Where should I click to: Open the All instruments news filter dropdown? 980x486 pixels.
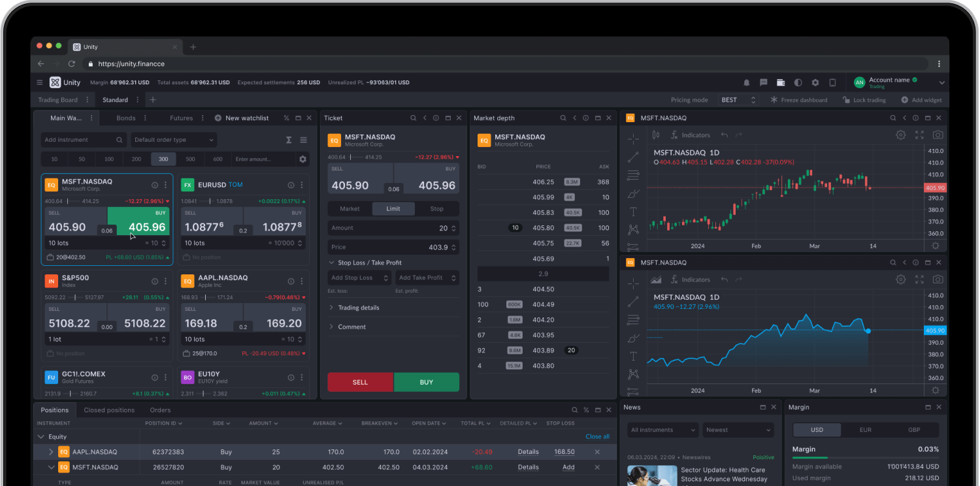coord(663,430)
